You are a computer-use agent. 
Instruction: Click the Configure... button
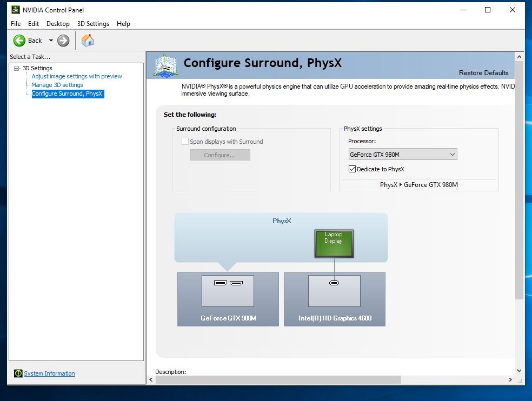point(220,155)
